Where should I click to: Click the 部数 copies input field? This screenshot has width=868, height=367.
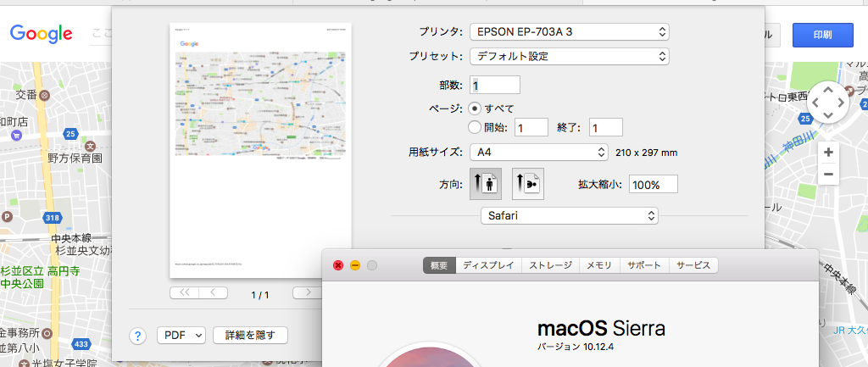click(495, 85)
